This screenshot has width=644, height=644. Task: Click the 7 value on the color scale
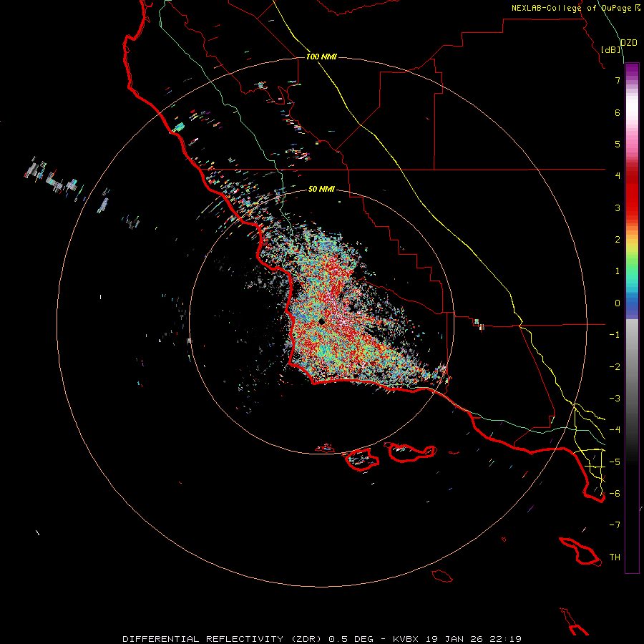click(x=618, y=80)
